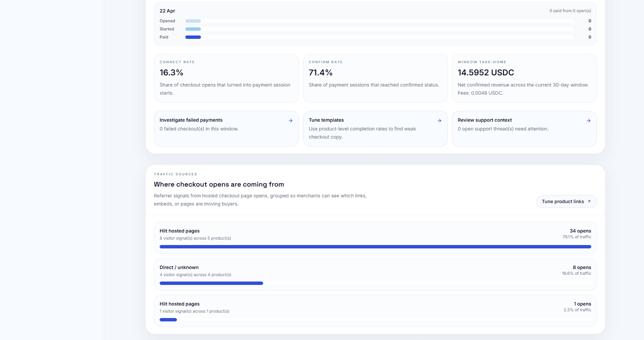The height and width of the screenshot is (340, 644).
Task: Select the 71.4% confirm rate value
Action: tap(321, 73)
